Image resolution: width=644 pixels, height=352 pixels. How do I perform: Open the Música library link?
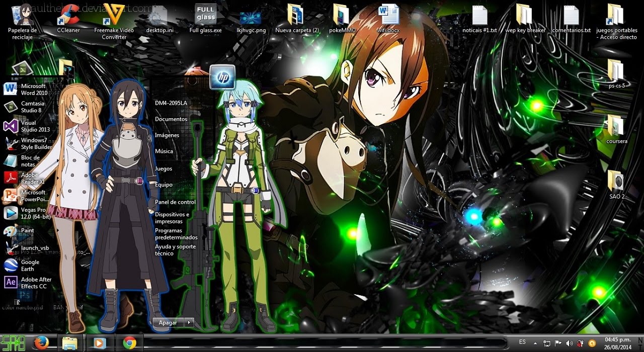point(164,151)
